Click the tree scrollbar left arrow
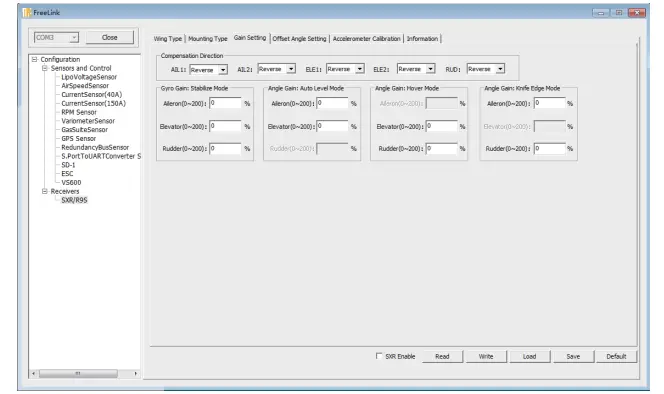Screen dimensions: 664x394 coord(33,374)
